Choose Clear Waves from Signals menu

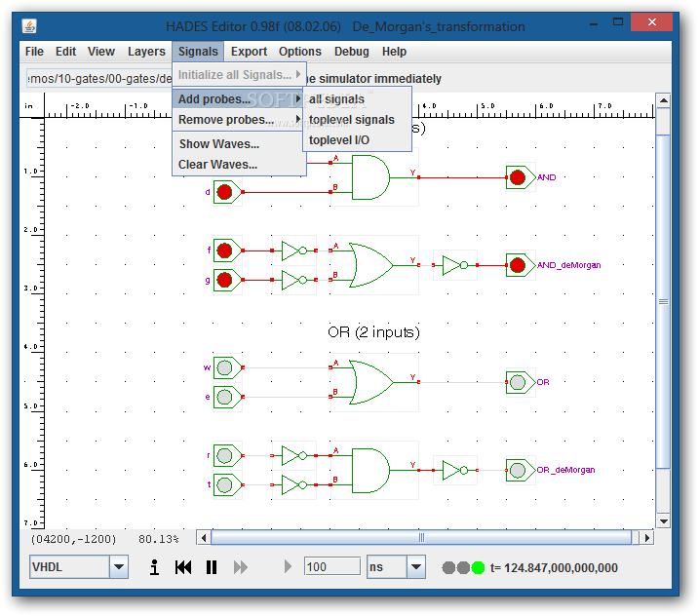(239, 165)
